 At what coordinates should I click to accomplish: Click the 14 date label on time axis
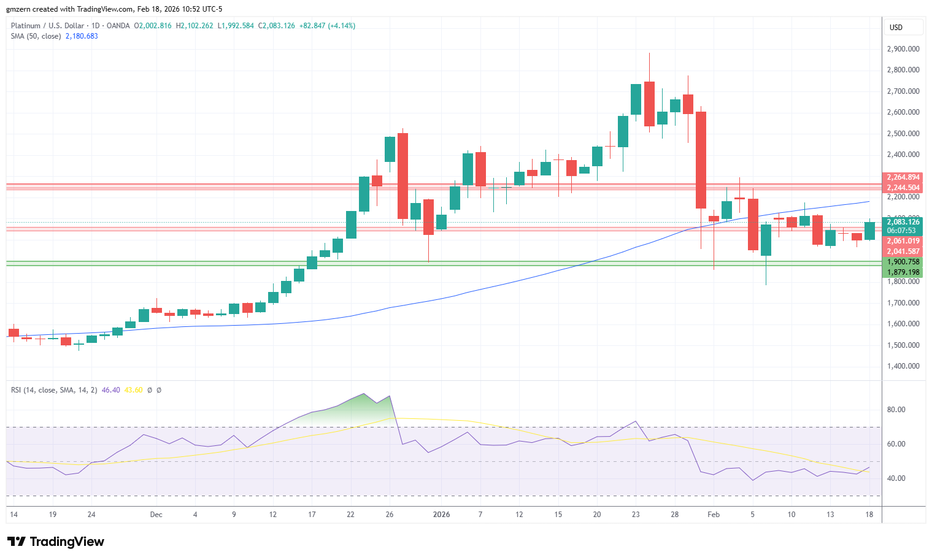pyautogui.click(x=13, y=515)
